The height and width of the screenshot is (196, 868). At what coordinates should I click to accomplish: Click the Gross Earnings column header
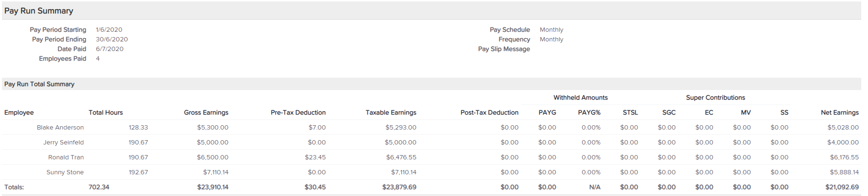tap(206, 112)
